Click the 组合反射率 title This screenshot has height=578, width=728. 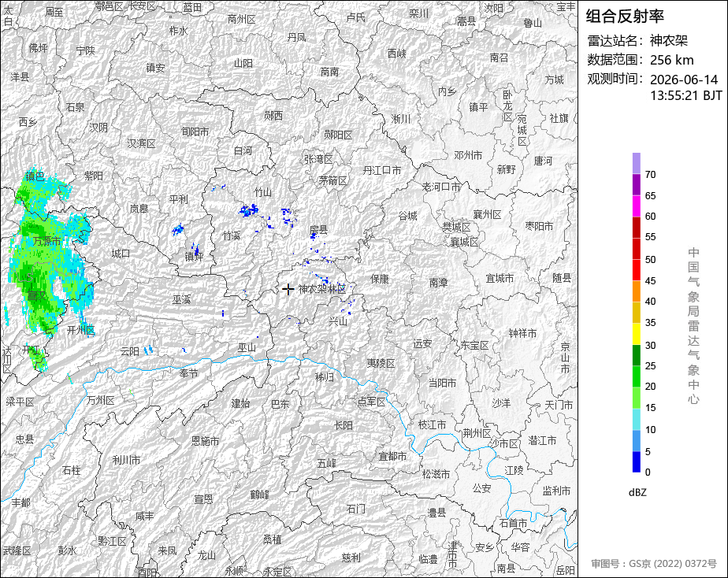(x=625, y=17)
